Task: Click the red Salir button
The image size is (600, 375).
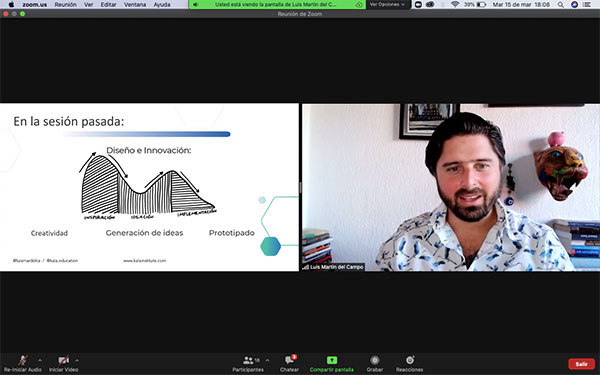Action: tap(581, 364)
